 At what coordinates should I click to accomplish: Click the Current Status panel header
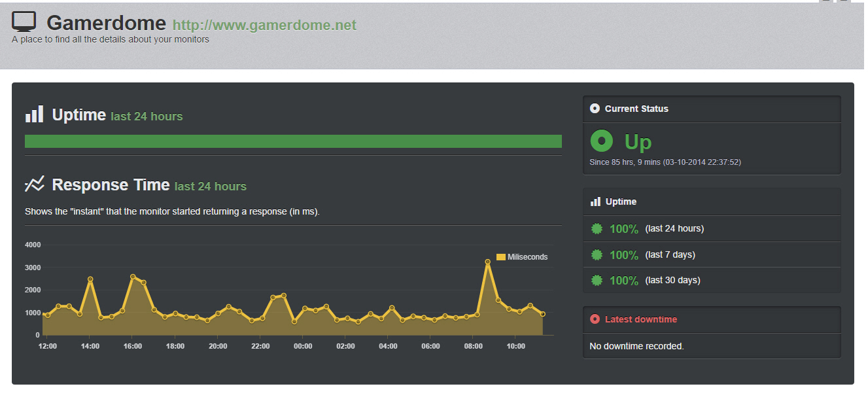coord(712,109)
